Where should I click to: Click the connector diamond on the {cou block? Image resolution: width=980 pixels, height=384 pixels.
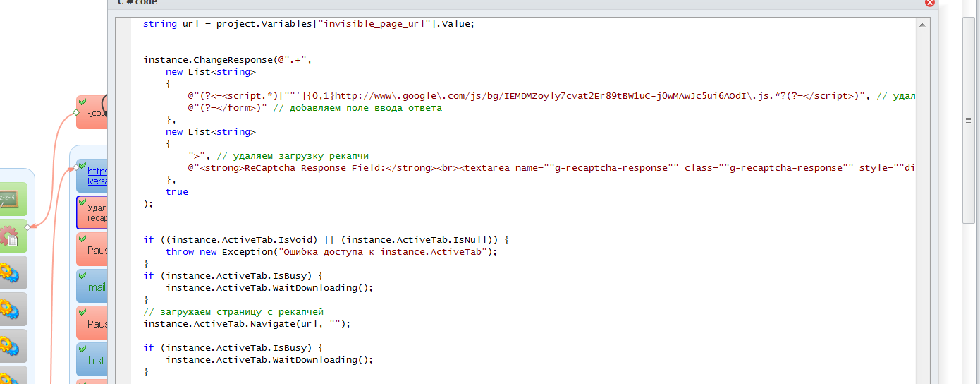(x=75, y=112)
